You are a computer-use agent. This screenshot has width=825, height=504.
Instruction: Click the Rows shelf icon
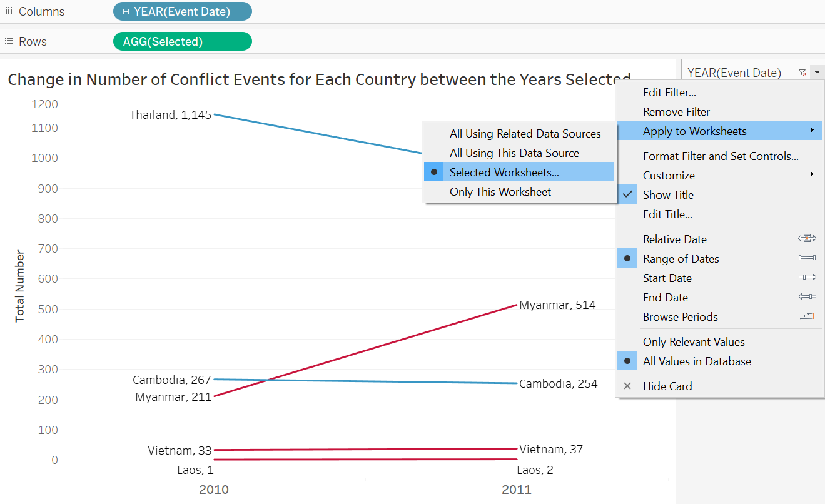9,41
